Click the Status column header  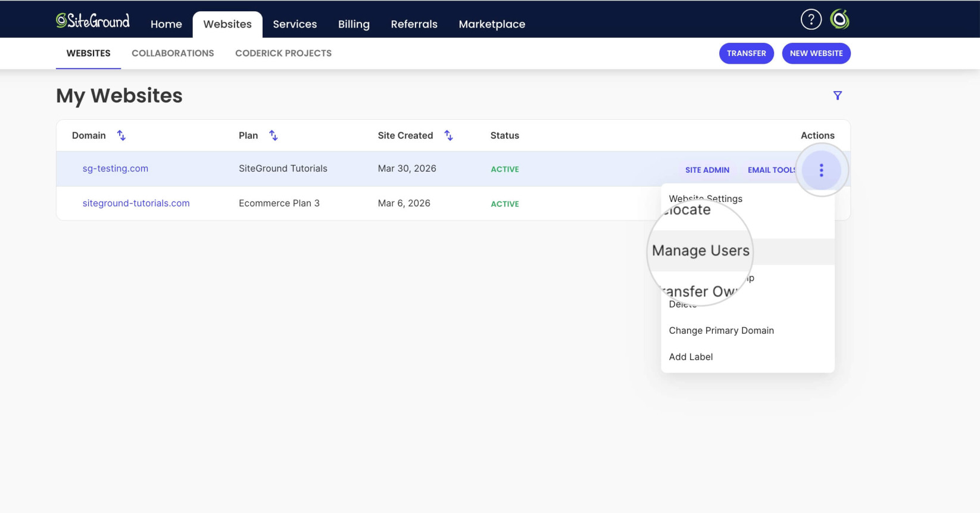504,135
